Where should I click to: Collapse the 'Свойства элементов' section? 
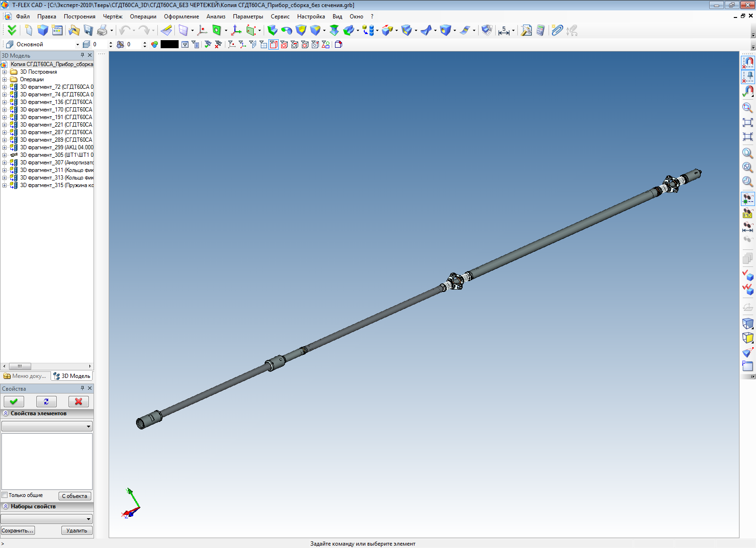pyautogui.click(x=6, y=413)
